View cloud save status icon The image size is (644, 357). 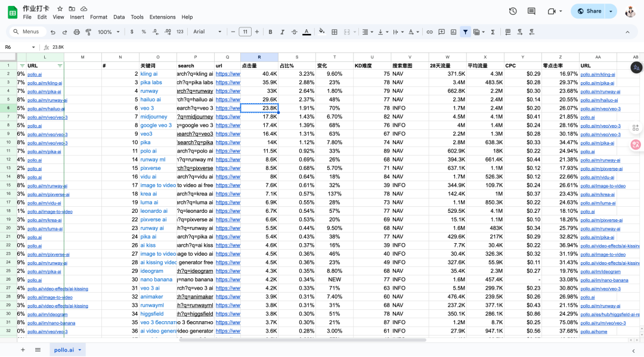tap(84, 8)
